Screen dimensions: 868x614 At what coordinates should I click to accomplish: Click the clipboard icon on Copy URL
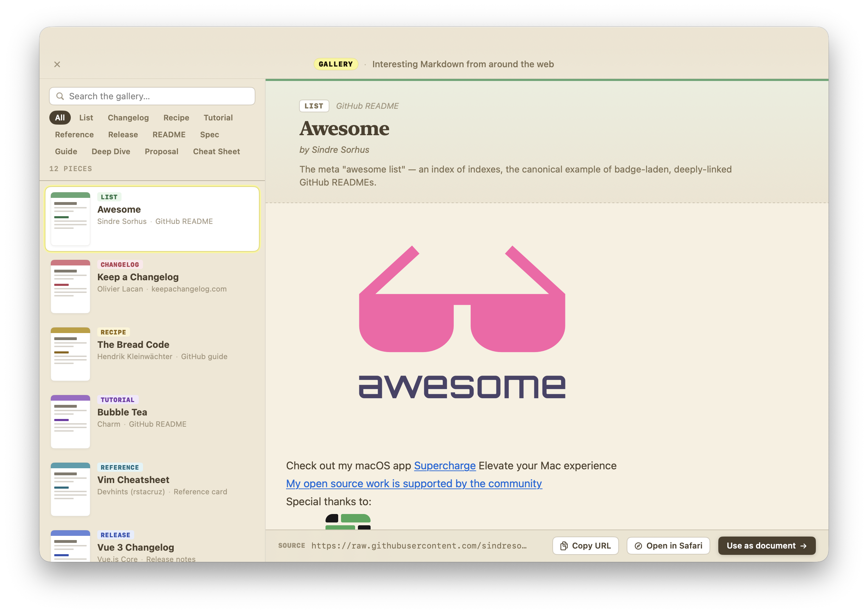pos(564,546)
